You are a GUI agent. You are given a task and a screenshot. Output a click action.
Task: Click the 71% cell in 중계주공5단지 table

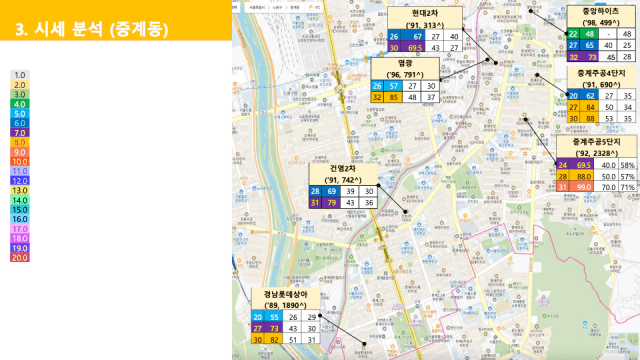pyautogui.click(x=627, y=187)
